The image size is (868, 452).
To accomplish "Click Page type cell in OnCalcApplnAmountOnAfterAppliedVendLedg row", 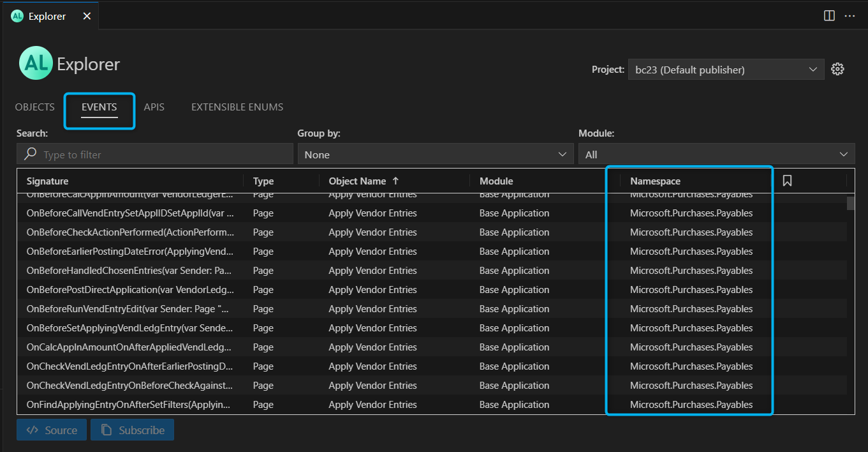I will [263, 347].
